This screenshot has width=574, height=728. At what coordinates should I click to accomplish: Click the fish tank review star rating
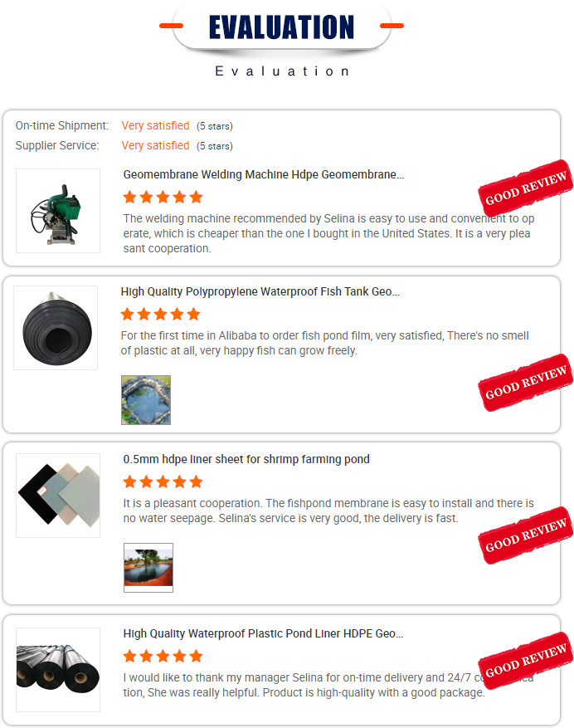point(161,315)
